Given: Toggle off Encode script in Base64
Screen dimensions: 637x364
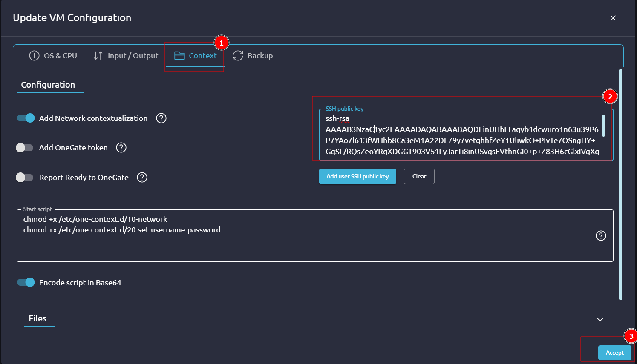Looking at the screenshot, I should point(26,282).
